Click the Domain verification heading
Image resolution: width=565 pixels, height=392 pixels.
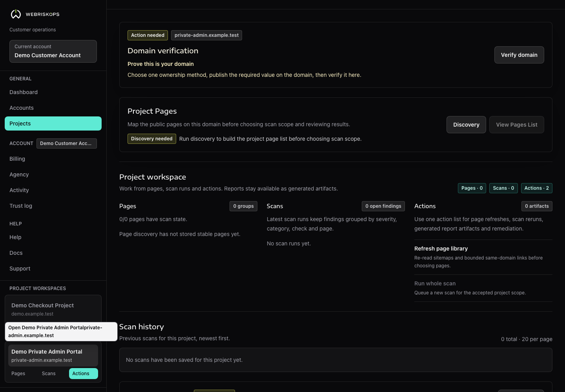pyautogui.click(x=163, y=51)
